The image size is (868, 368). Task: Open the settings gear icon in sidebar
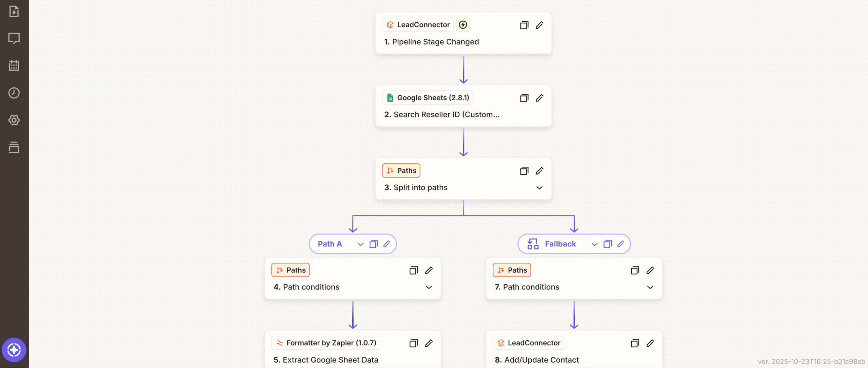tap(14, 120)
